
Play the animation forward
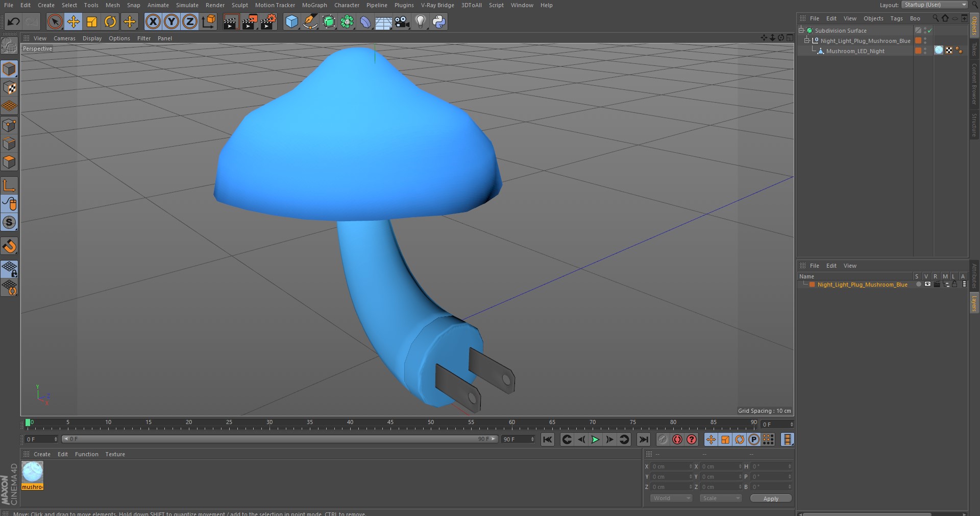tap(595, 439)
